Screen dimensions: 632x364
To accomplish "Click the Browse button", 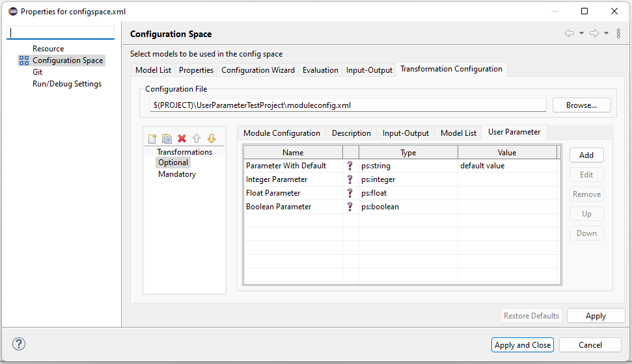I will coord(581,105).
